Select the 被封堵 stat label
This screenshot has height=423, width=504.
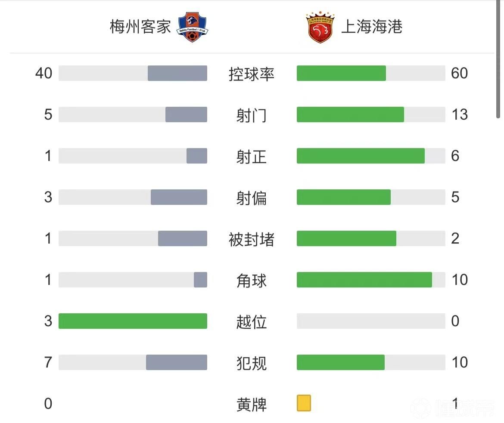[252, 239]
